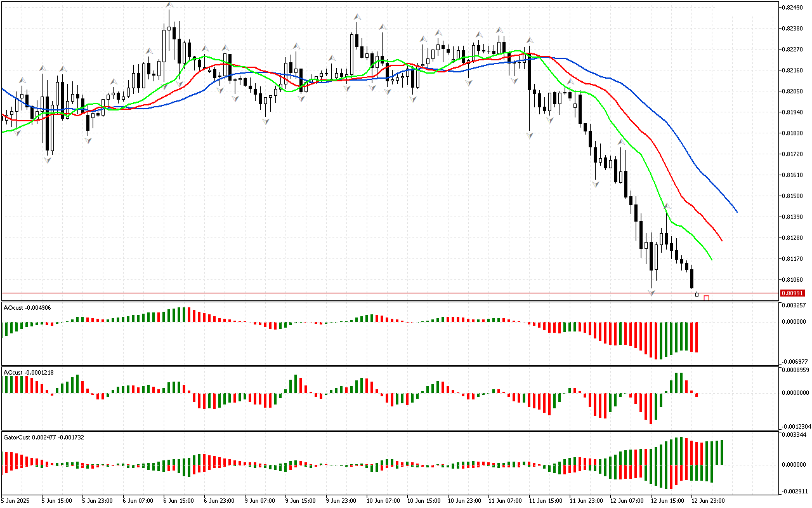The image size is (812, 508).
Task: Click the 5 Jun 2025 date label
Action: click(16, 500)
